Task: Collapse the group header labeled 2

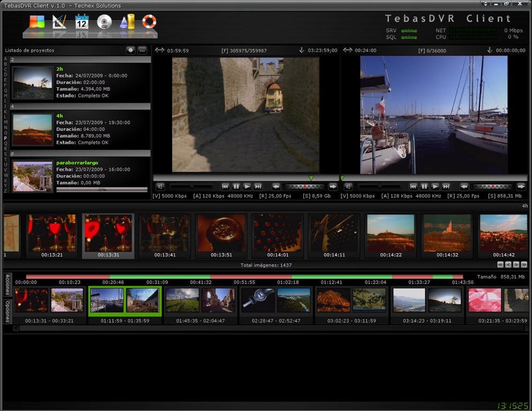Action: pyautogui.click(x=80, y=59)
